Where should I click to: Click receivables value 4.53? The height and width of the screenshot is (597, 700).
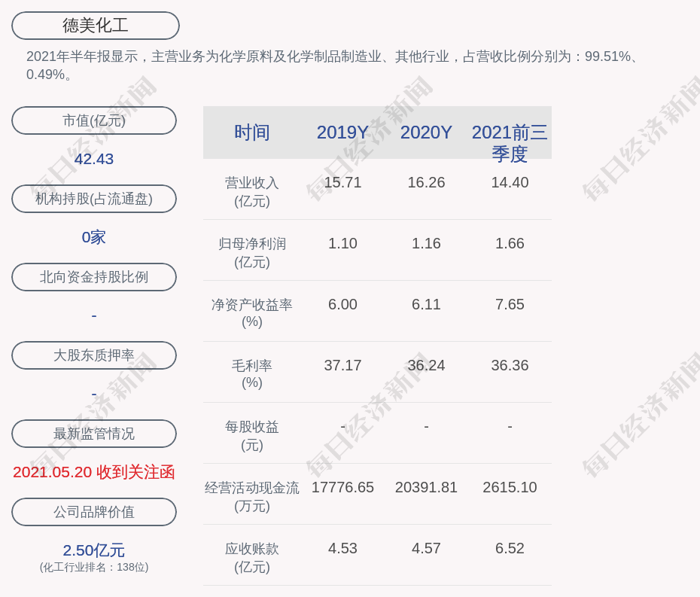pos(342,548)
